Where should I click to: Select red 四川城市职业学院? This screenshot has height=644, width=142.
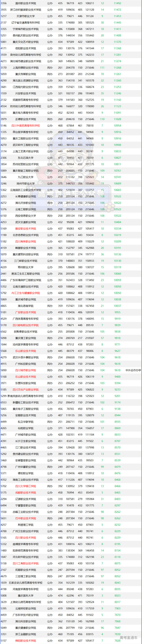25,371
